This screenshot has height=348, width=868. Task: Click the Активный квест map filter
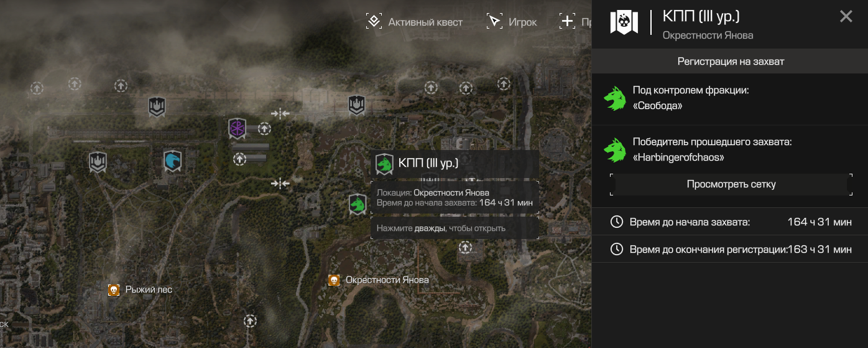(x=415, y=22)
